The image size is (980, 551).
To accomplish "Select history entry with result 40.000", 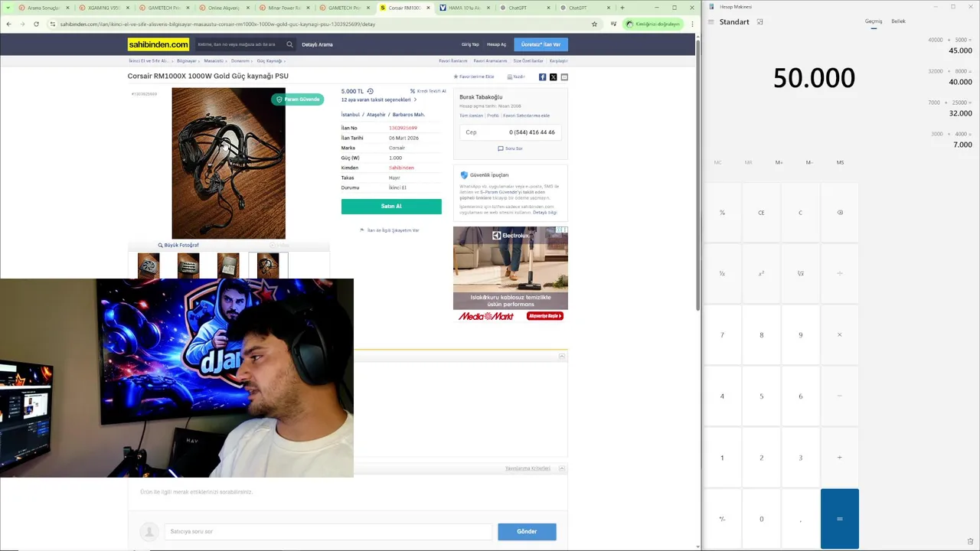I will (948, 77).
